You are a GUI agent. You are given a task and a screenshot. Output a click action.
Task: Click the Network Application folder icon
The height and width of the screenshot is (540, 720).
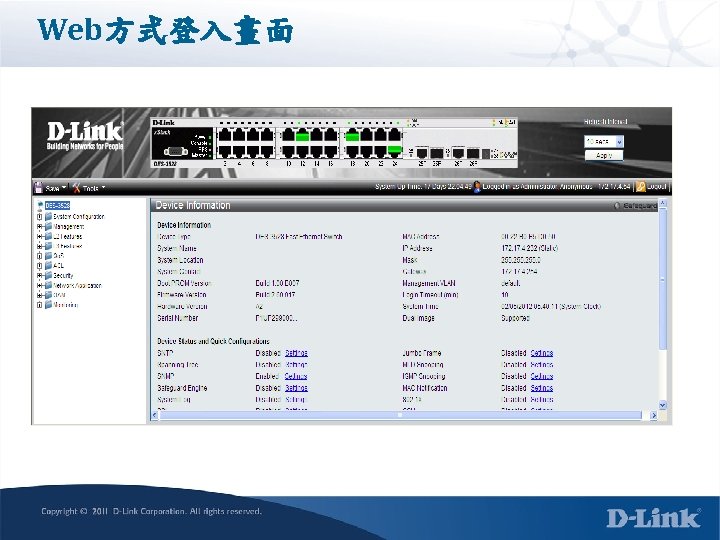(48, 285)
